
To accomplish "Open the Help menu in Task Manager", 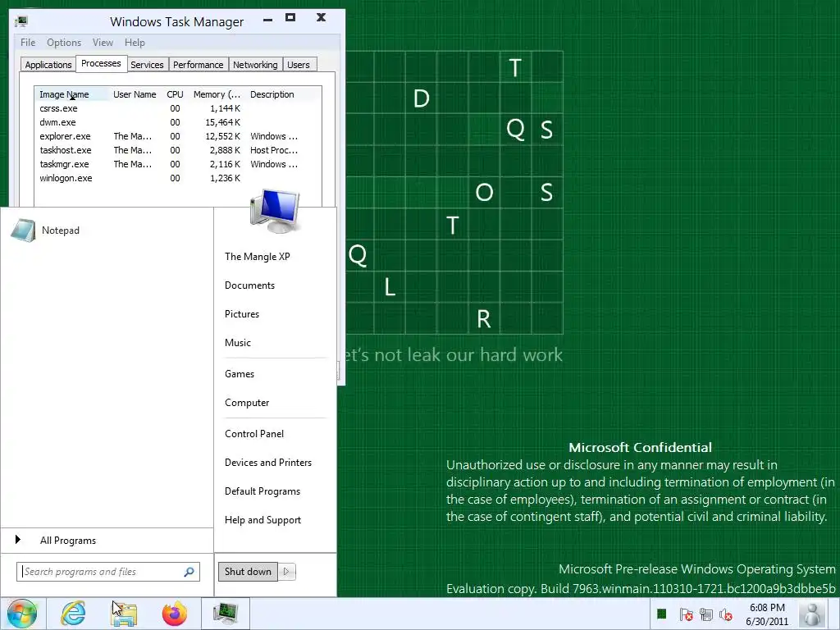I will coord(135,43).
